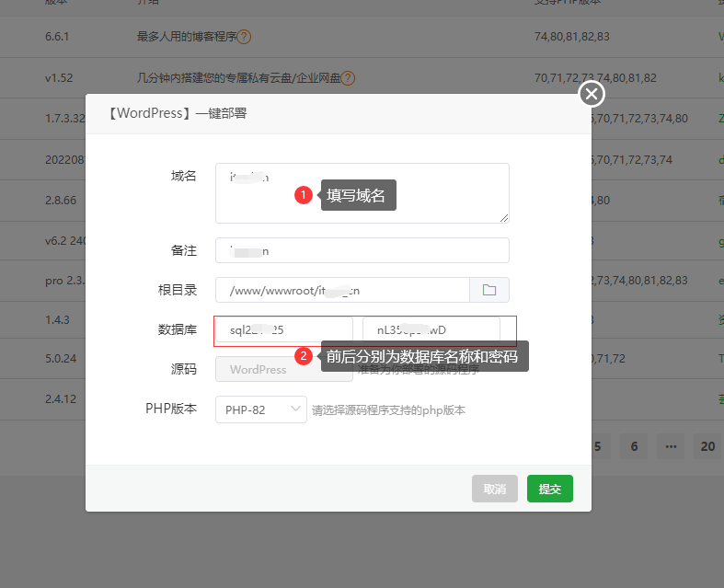The height and width of the screenshot is (588, 724).
Task: Click the 提交 submit button
Action: click(550, 489)
